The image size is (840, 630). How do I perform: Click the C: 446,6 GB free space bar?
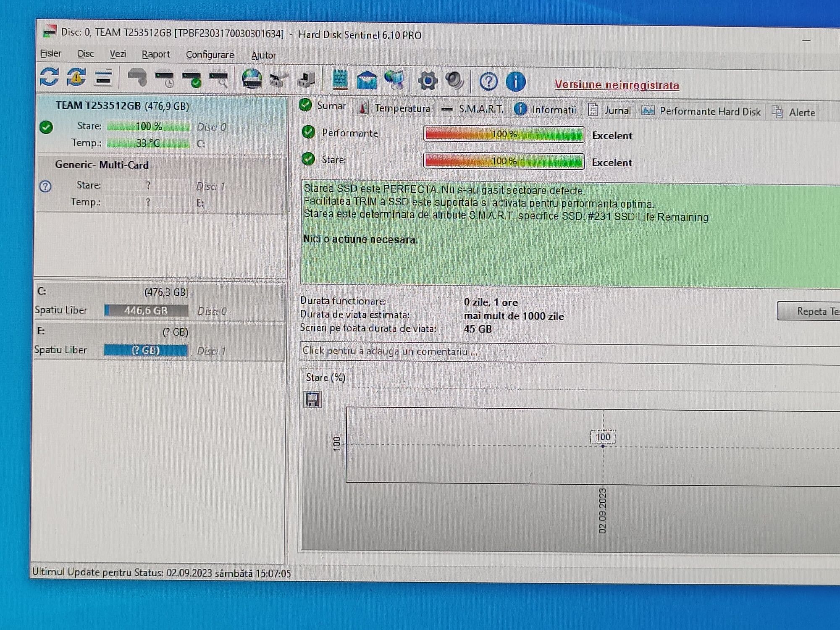146,311
